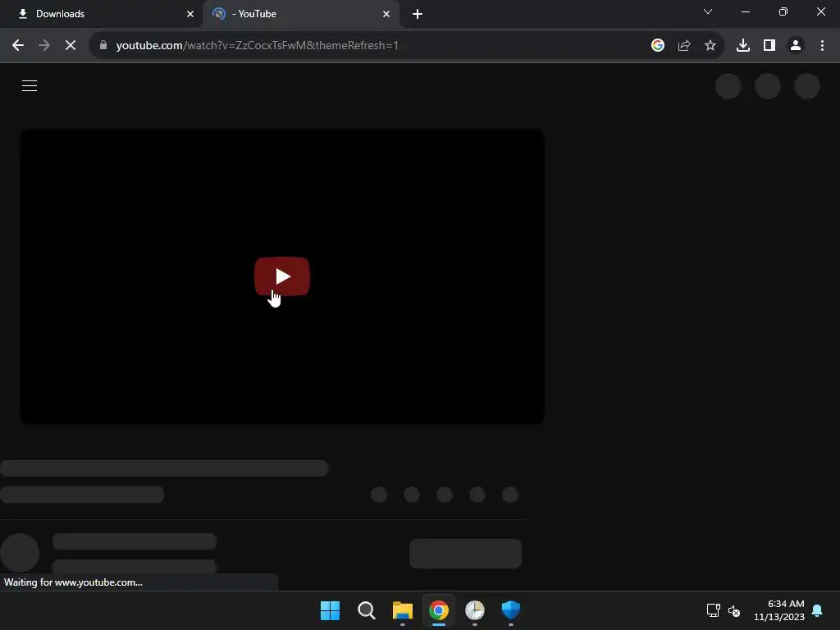
Task: Open a new browser tab
Action: [x=418, y=14]
